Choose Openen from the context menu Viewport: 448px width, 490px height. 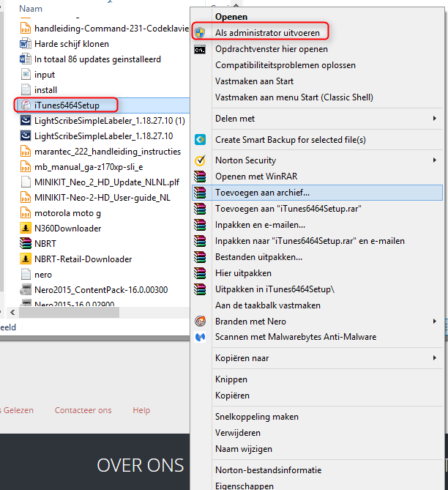tap(231, 17)
